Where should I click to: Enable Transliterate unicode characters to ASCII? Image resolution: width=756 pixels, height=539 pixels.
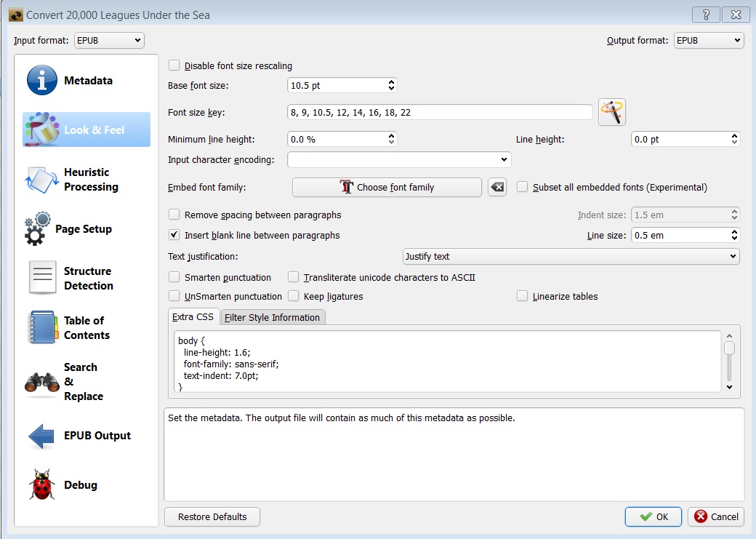tap(293, 277)
